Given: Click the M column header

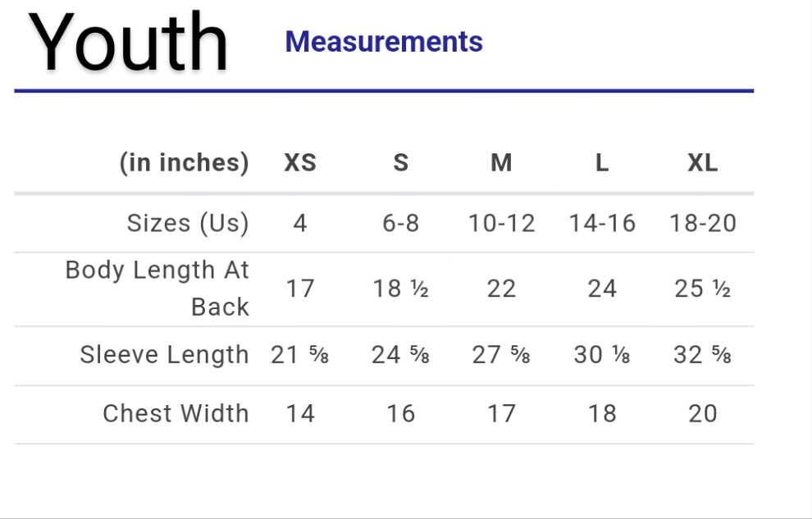Looking at the screenshot, I should coord(501,163).
